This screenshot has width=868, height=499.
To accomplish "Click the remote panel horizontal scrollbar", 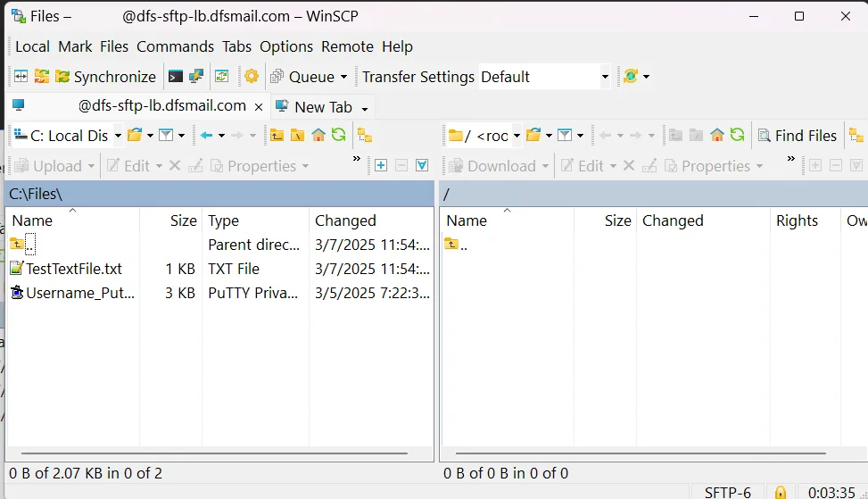I will pyautogui.click(x=641, y=453).
